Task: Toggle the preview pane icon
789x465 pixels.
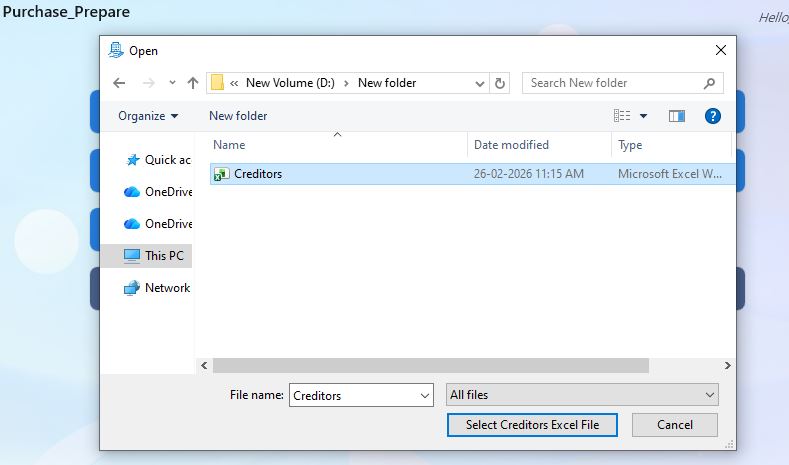Action: click(677, 116)
